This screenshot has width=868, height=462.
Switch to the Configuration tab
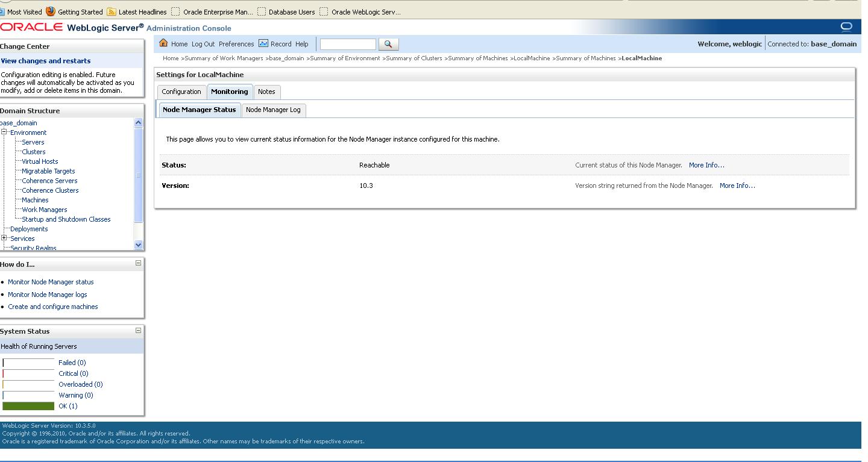[x=181, y=92]
